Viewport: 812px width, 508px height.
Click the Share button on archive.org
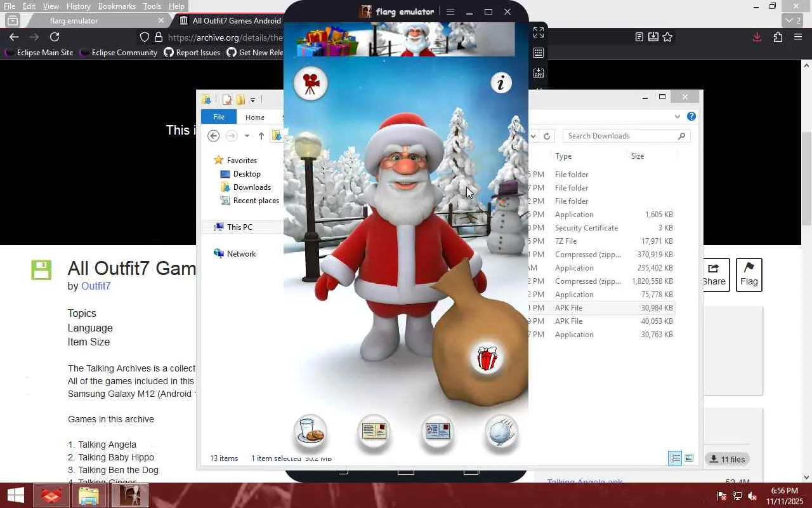pos(714,275)
